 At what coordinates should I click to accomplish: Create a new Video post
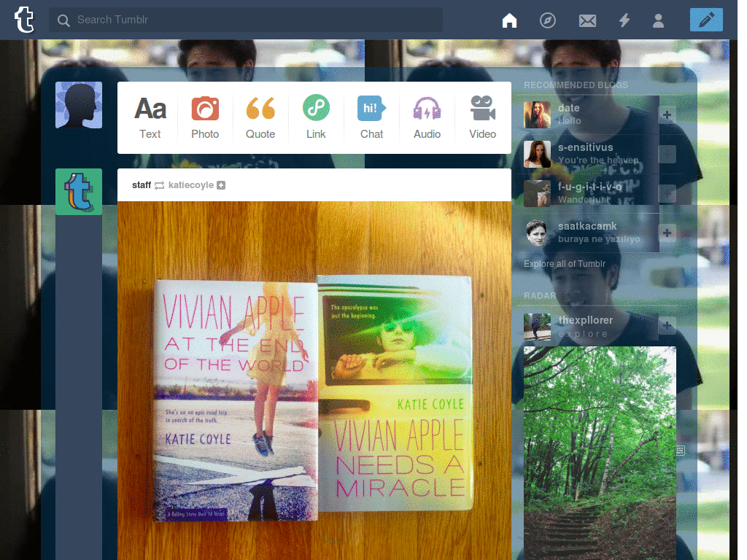tap(483, 117)
